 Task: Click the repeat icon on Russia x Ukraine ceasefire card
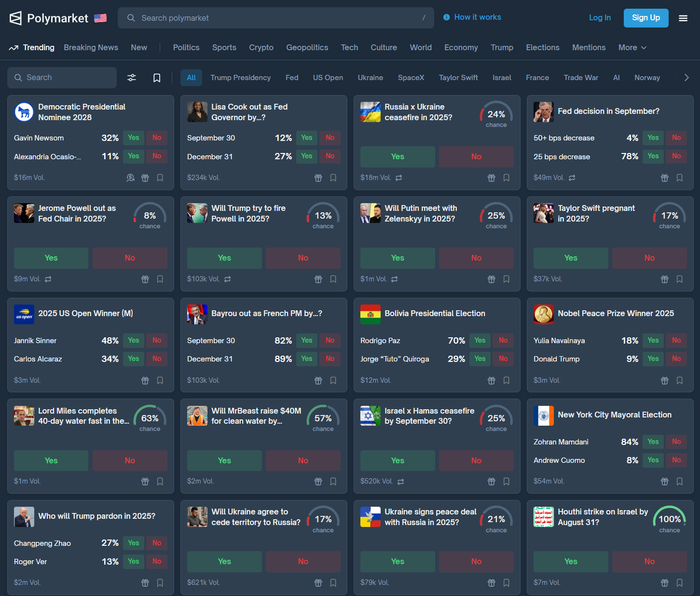coord(398,178)
